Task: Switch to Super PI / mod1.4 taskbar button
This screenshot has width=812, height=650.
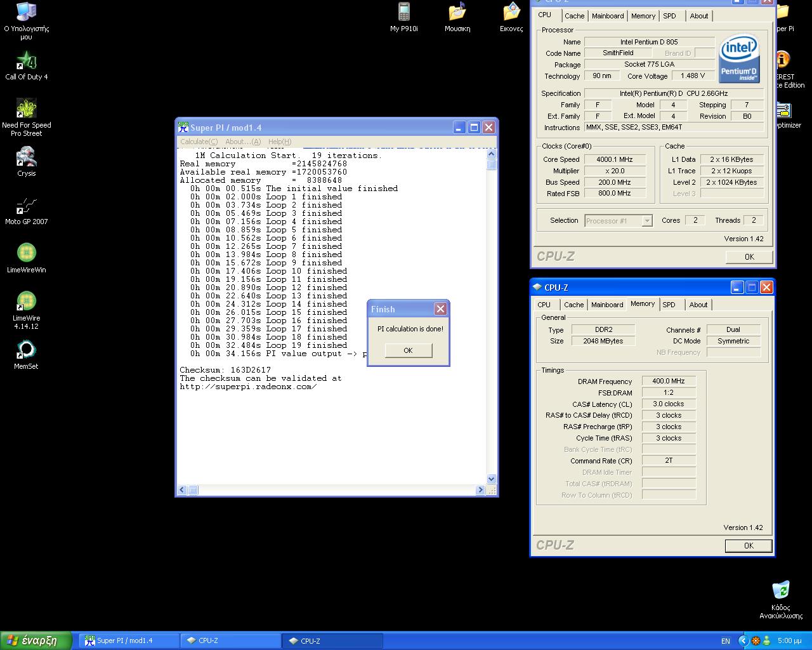Action: coord(128,640)
